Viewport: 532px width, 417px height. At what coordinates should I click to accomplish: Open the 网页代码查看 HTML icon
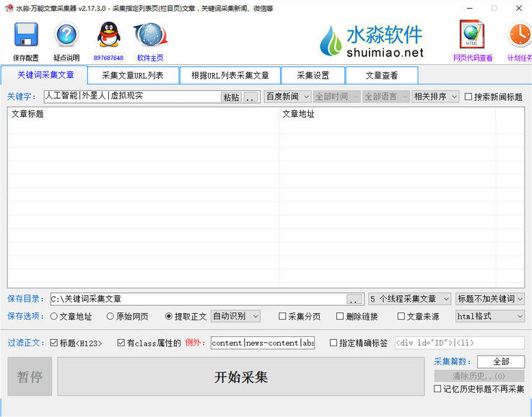472,35
